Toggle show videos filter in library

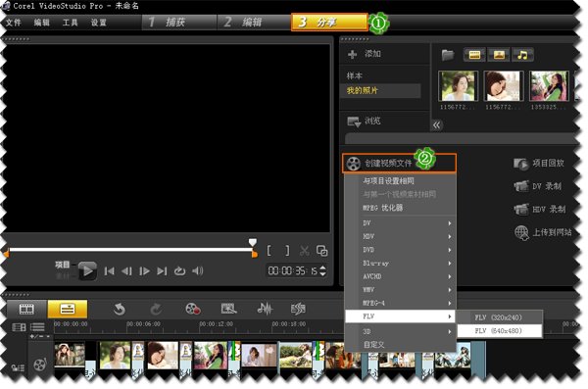tap(474, 55)
